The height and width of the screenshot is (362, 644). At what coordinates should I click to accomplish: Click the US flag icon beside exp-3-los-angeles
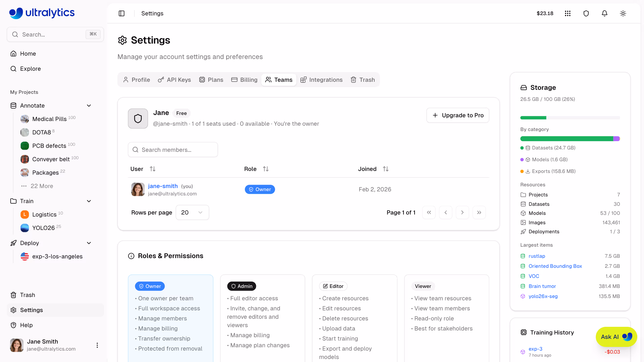point(25,256)
